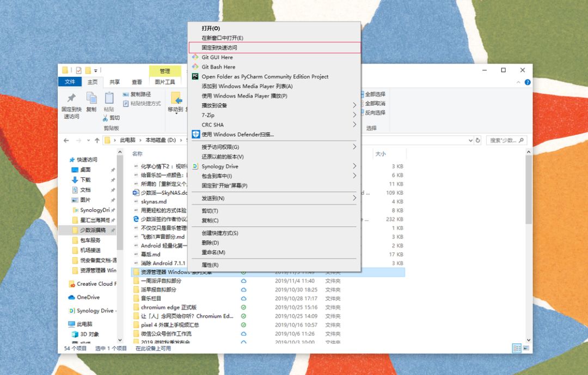588x375 pixels.
Task: Open the 图片工具 (Picture Tools) tab
Action: (165, 82)
